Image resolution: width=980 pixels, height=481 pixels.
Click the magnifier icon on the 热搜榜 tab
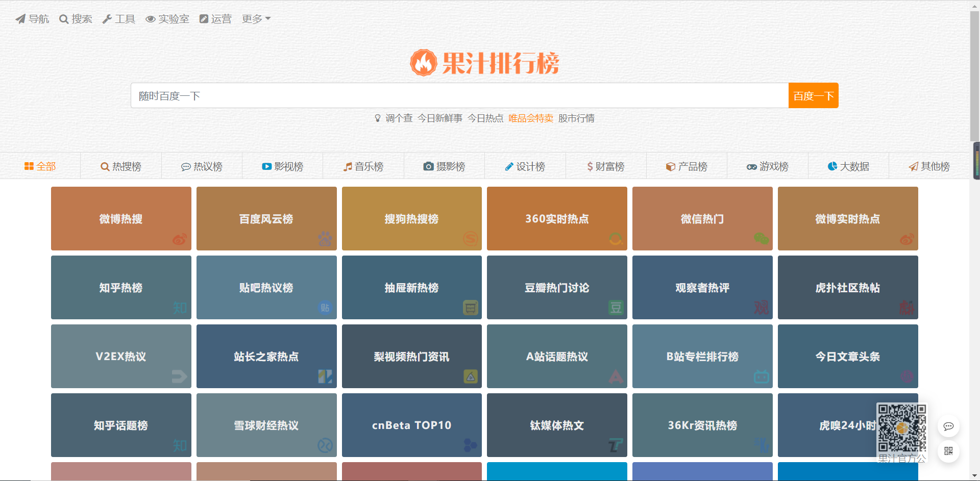(x=105, y=166)
